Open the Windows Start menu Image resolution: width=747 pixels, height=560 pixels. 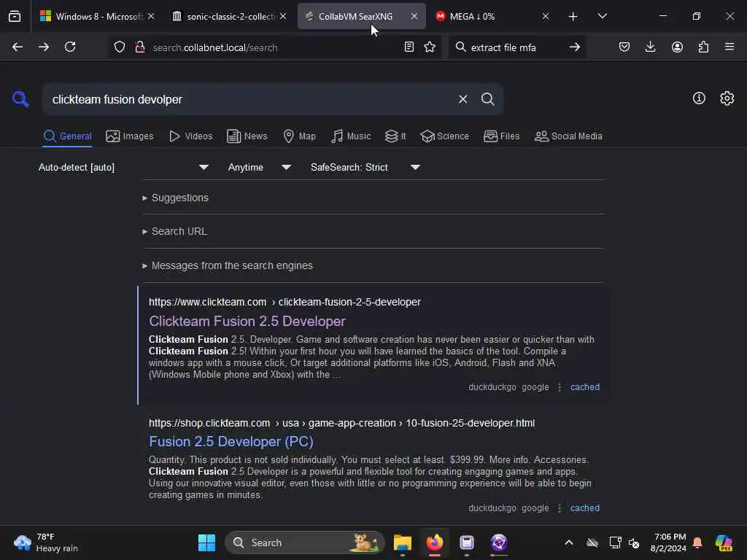coord(206,542)
